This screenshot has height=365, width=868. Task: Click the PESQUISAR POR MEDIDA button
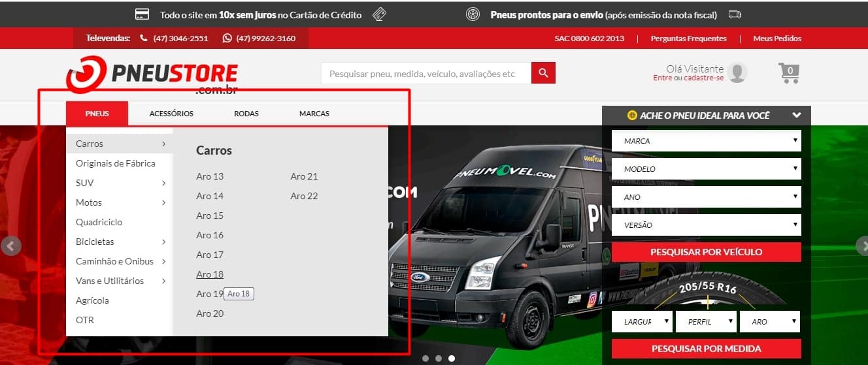(x=707, y=349)
